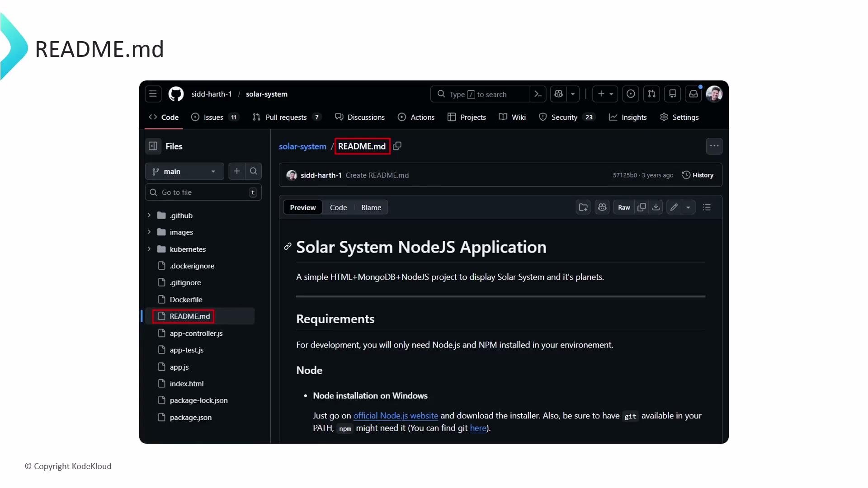The width and height of the screenshot is (868, 488).
Task: Copy file path icon next to README.md
Action: pyautogui.click(x=397, y=146)
